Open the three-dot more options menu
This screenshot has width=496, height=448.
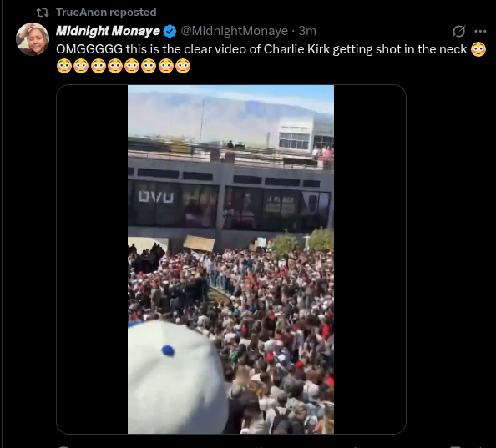[x=480, y=31]
